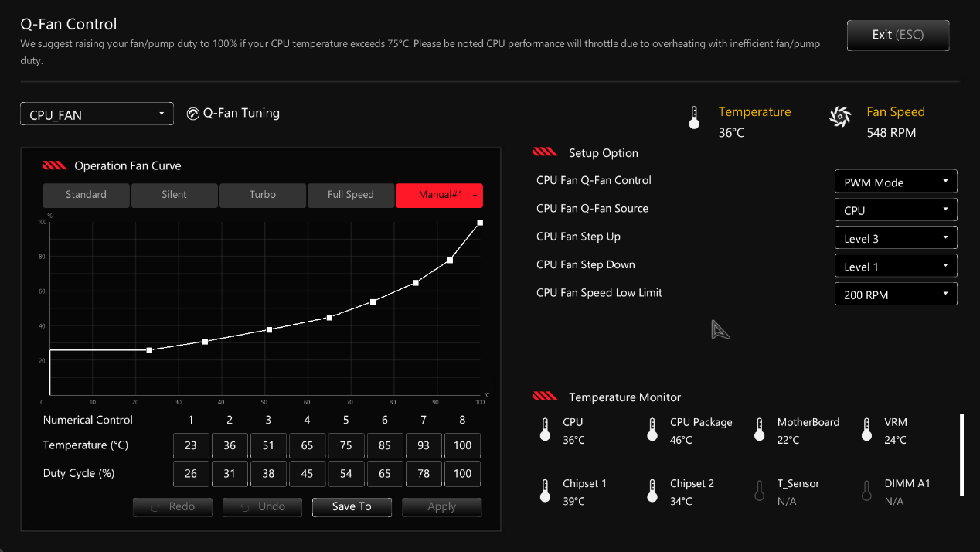Expand the CPU Fan Step Up dropdown
This screenshot has height=552, width=980.
click(x=896, y=238)
